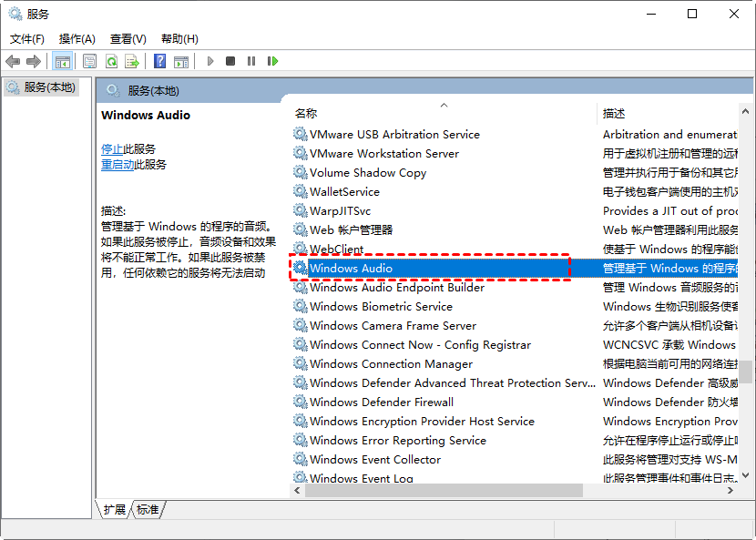Click gear icon beside Windows Defender Firewall

tap(301, 402)
